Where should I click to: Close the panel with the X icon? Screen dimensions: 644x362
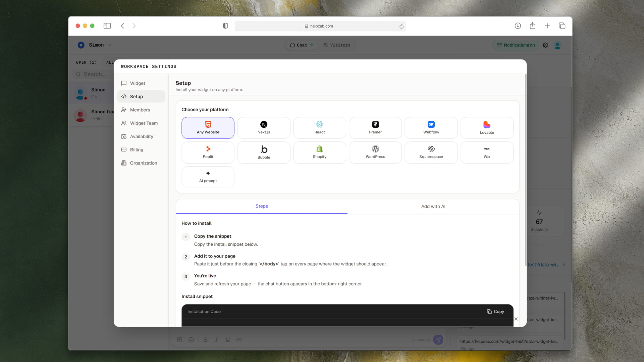516,319
